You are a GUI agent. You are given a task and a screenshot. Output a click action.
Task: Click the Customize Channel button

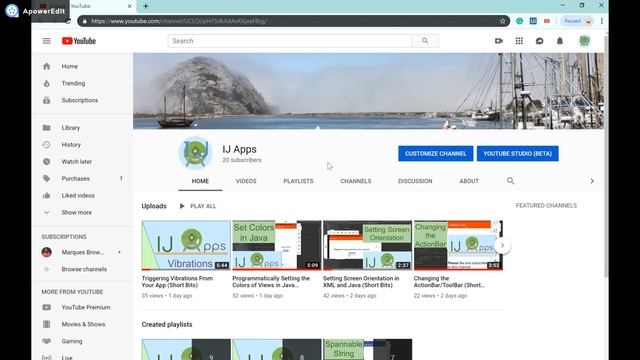[436, 153]
